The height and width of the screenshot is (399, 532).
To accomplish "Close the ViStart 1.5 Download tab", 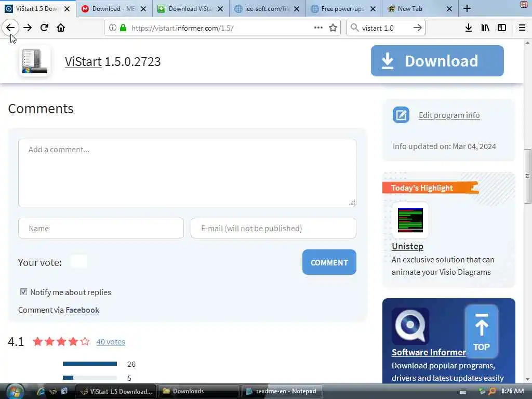I will coord(67,9).
